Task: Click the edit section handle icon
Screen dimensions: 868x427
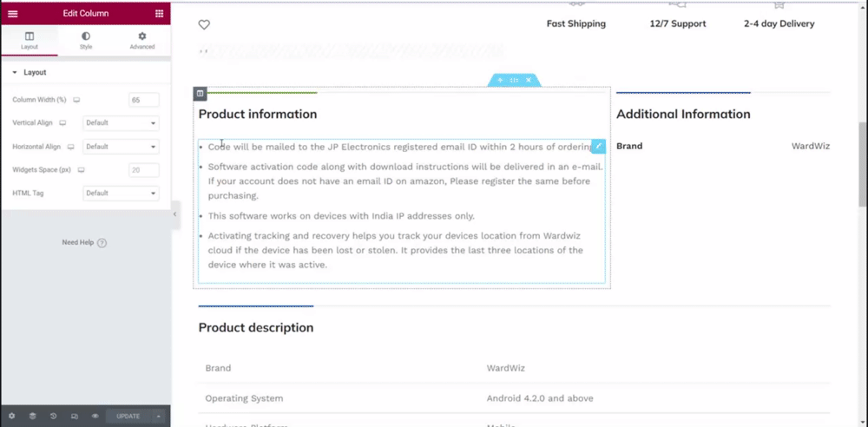Action: [514, 81]
